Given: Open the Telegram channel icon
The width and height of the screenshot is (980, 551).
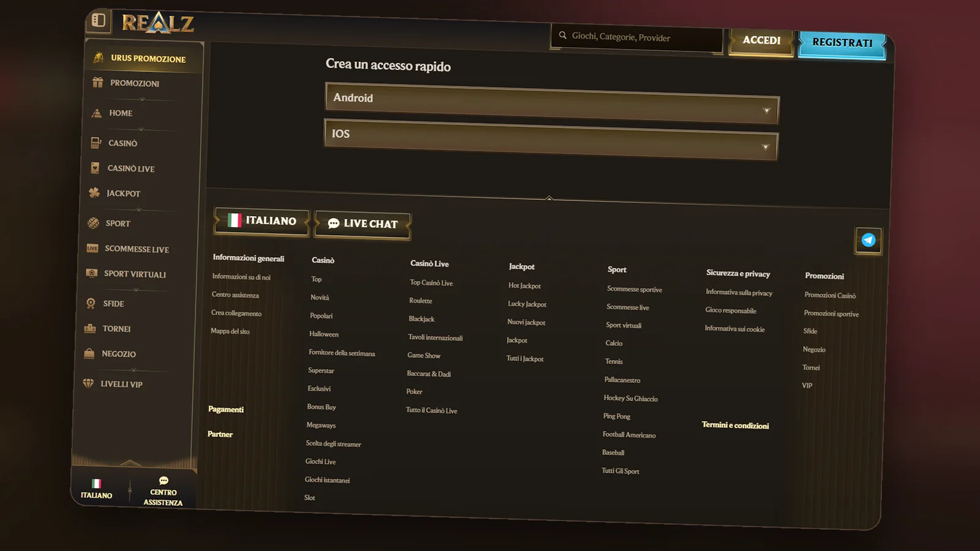Looking at the screenshot, I should tap(868, 241).
